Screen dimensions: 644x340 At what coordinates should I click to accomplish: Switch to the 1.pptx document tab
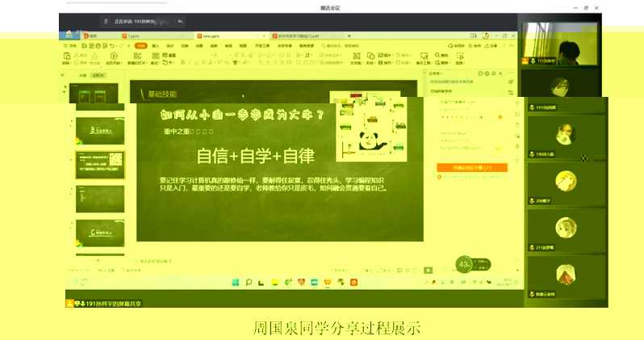[133, 36]
